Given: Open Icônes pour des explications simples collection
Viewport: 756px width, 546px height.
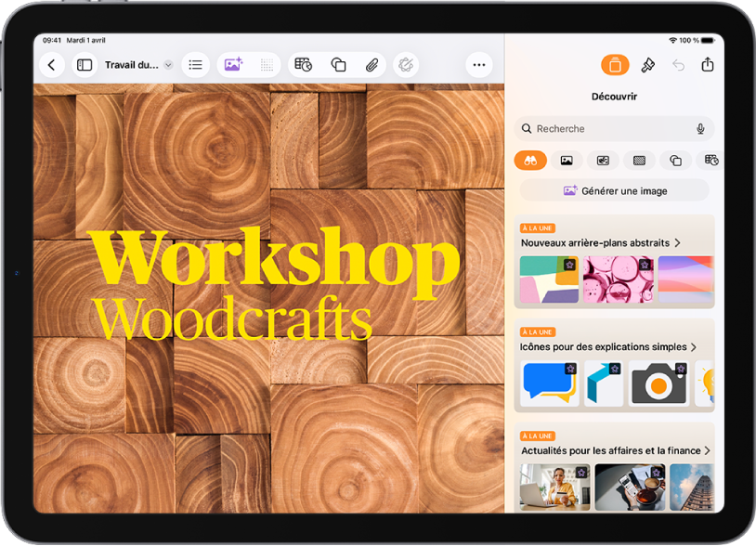Looking at the screenshot, I should 603,347.
